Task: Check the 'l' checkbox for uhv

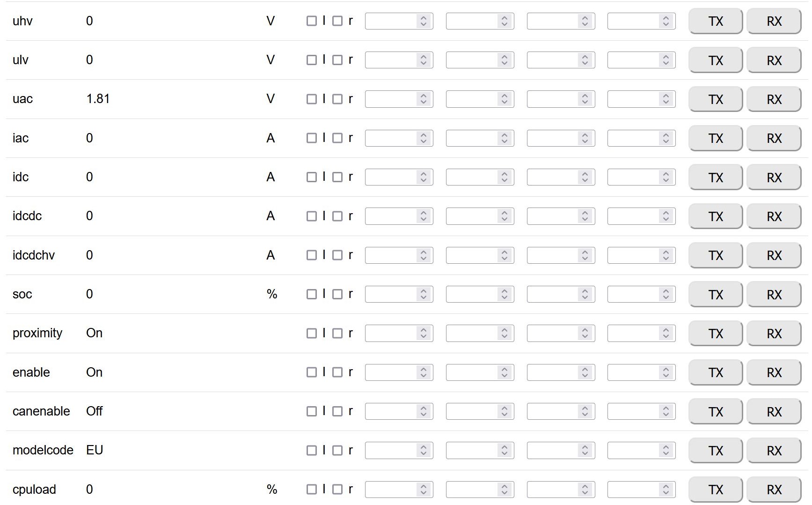Action: coord(311,21)
